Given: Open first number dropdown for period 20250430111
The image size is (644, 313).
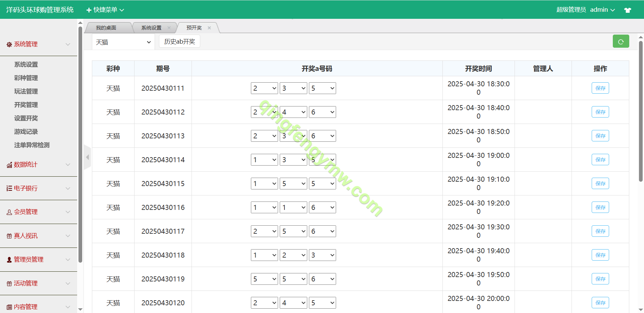Looking at the screenshot, I should click(264, 88).
